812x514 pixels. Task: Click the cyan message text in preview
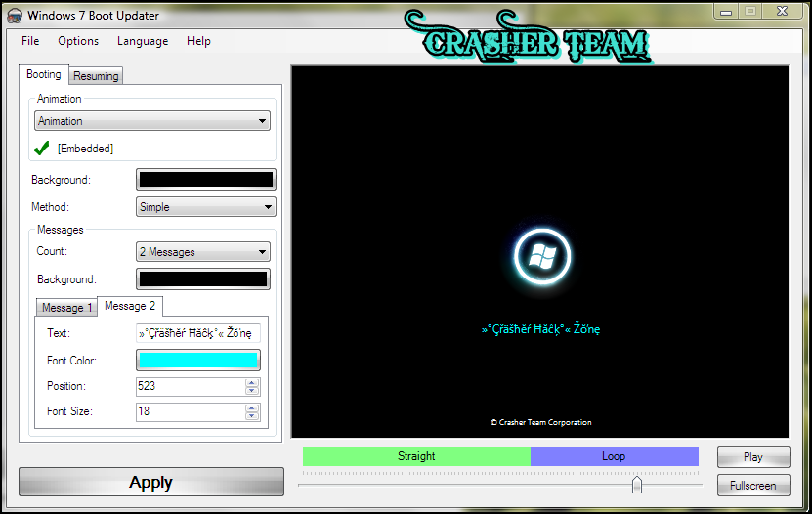[x=540, y=329]
